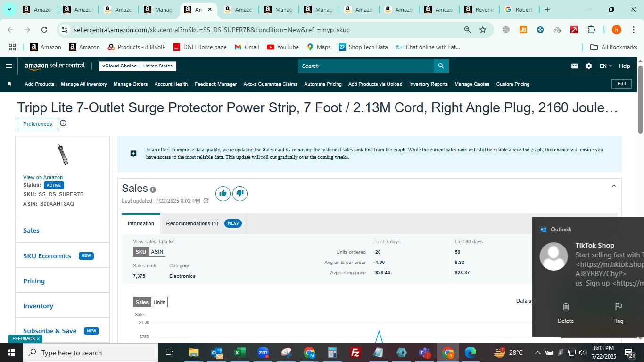Open Inventory Reports in the navigation bar

click(x=429, y=84)
